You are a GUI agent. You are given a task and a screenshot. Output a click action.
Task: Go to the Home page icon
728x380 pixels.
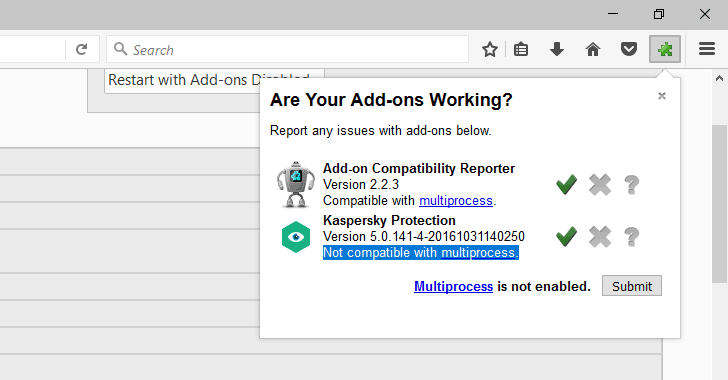click(x=593, y=49)
